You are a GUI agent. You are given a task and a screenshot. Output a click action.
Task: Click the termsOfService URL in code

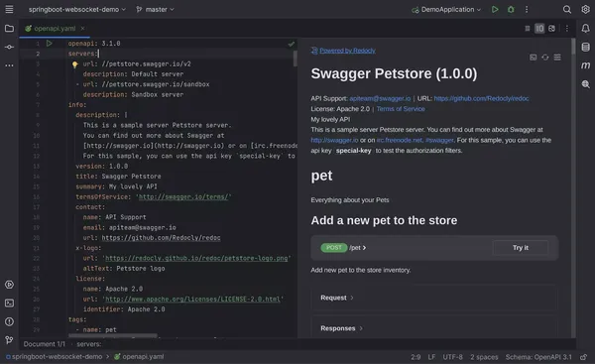tap(183, 197)
